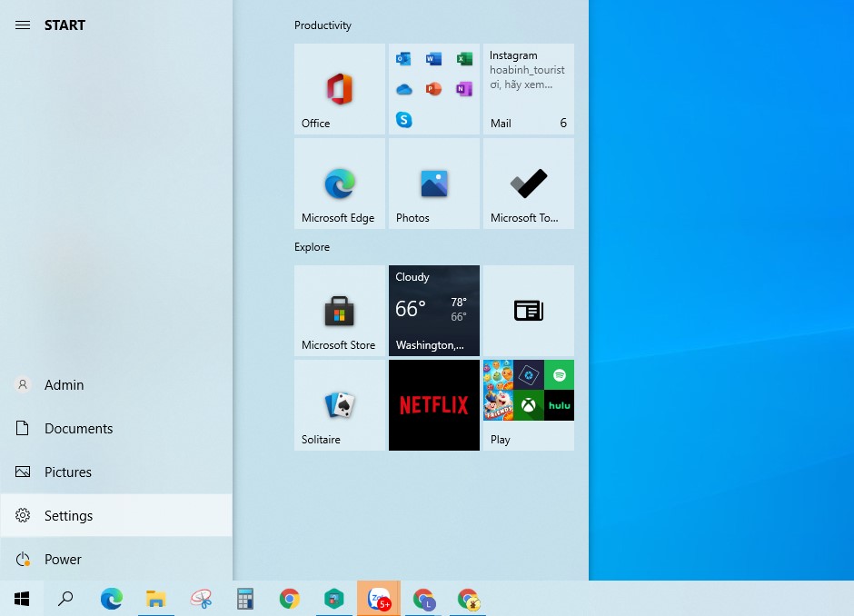
Task: Open the Microsoft To Do tile
Action: coord(528,182)
